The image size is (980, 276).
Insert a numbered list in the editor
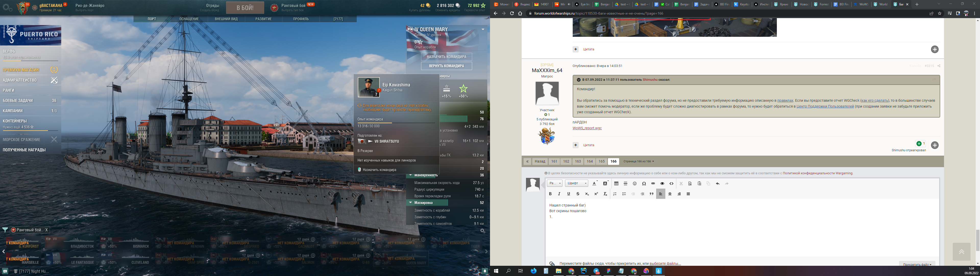[x=615, y=194]
